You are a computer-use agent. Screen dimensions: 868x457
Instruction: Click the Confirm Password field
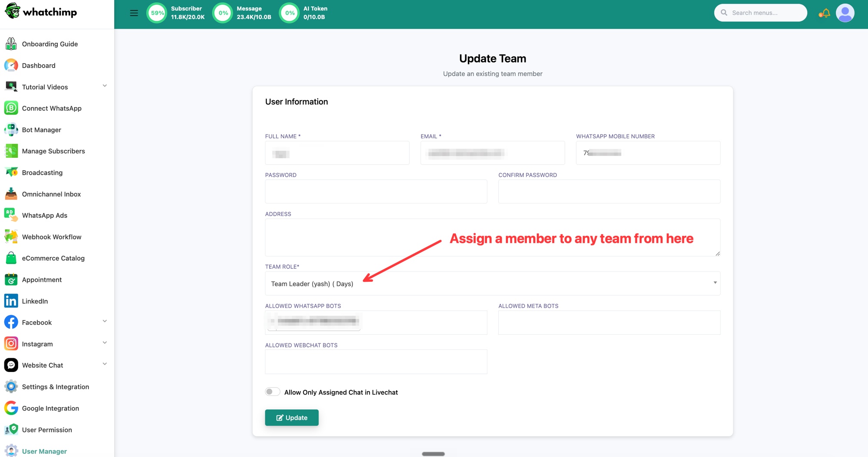click(x=609, y=191)
